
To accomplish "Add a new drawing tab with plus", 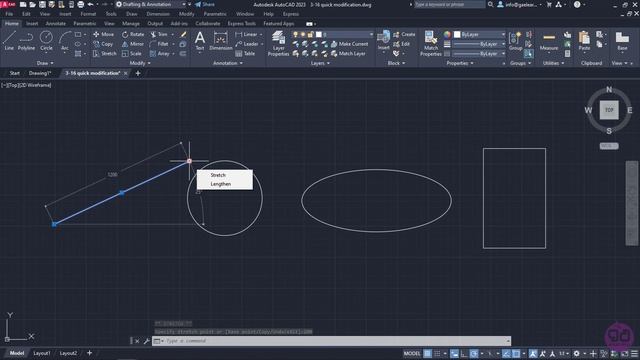I will [138, 73].
